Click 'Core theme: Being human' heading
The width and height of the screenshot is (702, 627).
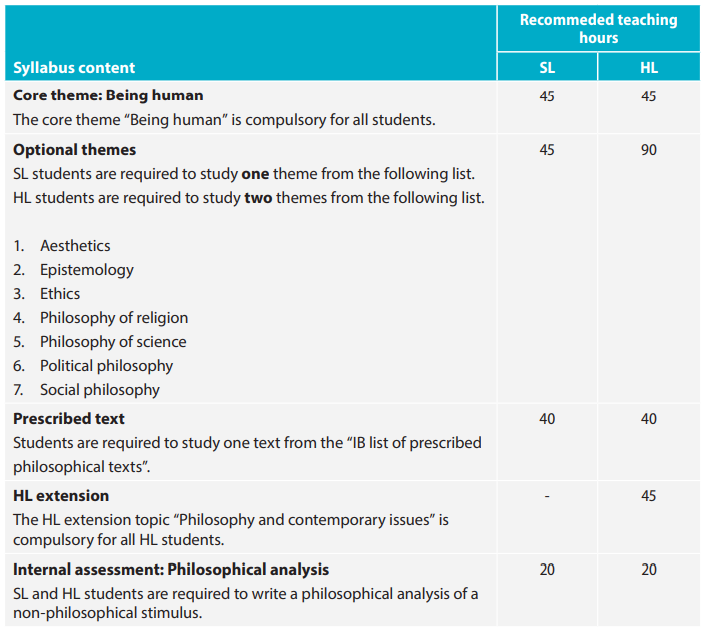108,95
